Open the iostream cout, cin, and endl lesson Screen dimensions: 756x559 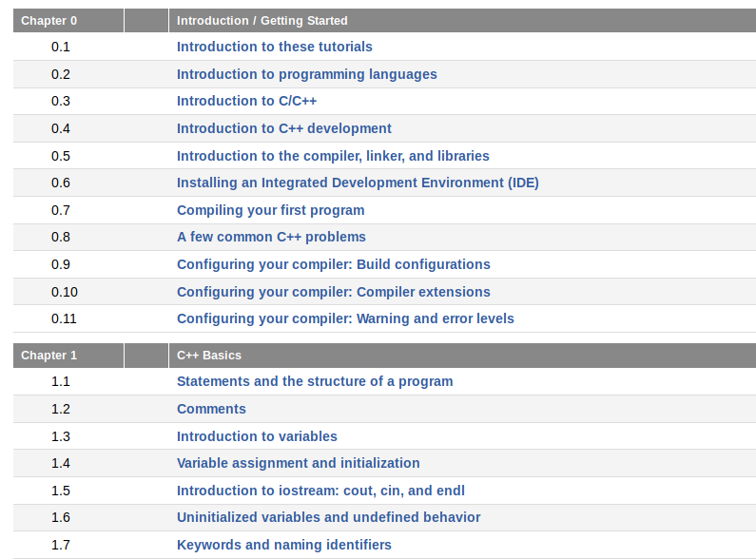(x=320, y=491)
